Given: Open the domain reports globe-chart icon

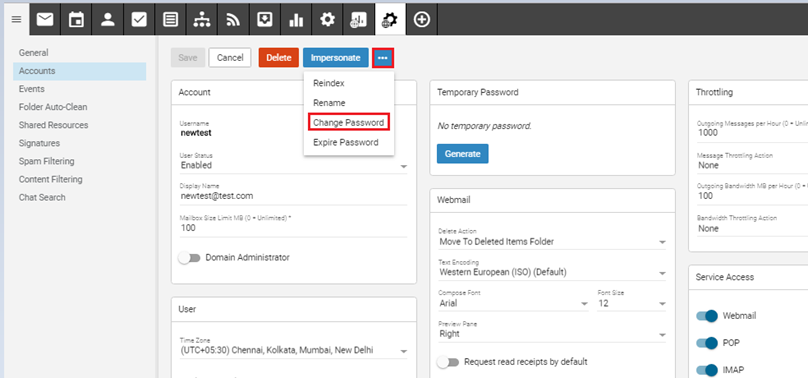Looking at the screenshot, I should coord(359,20).
